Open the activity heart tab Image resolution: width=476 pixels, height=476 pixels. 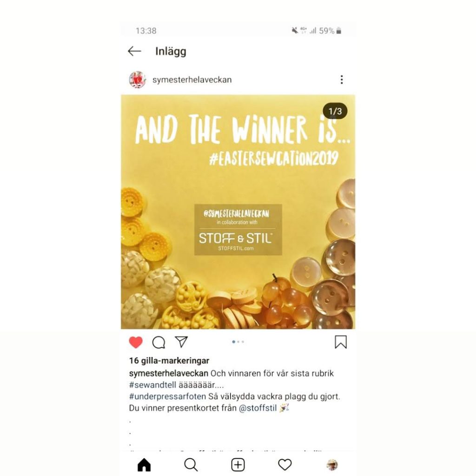click(x=285, y=465)
